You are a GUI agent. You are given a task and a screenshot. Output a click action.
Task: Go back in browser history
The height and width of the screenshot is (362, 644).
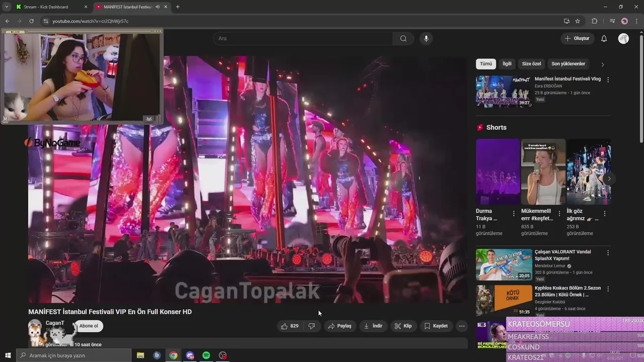pos(7,21)
